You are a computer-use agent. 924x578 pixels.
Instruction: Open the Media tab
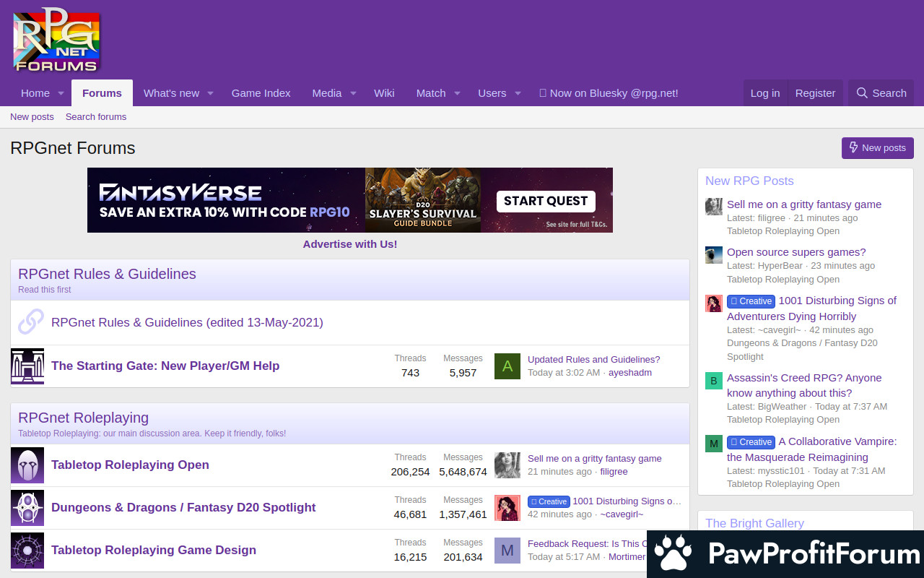pyautogui.click(x=327, y=93)
